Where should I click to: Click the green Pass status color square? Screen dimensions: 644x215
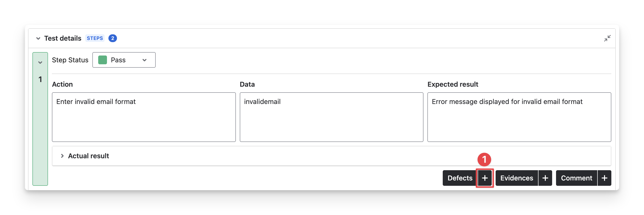click(103, 60)
